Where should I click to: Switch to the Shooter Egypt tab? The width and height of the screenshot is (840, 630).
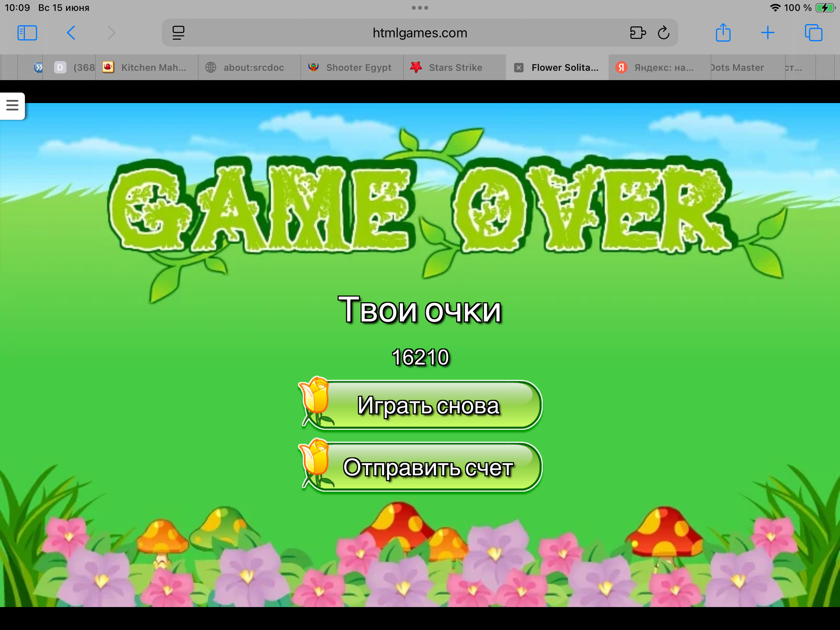352,68
